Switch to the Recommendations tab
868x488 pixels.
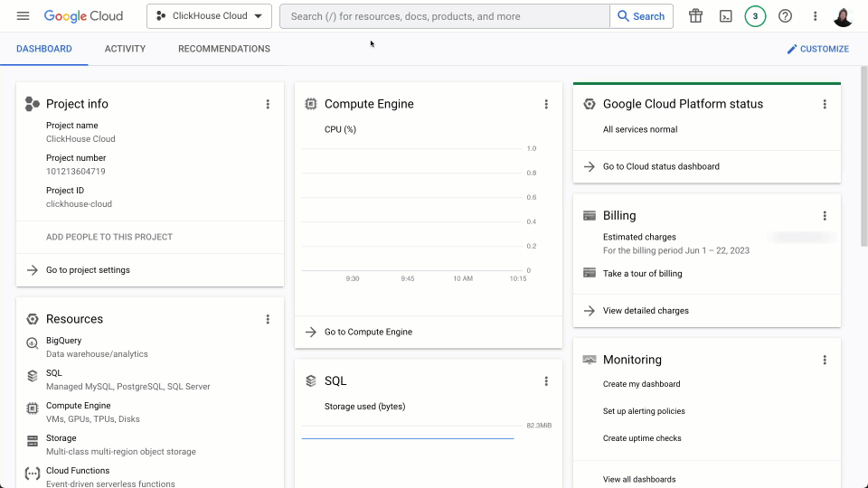tap(224, 49)
